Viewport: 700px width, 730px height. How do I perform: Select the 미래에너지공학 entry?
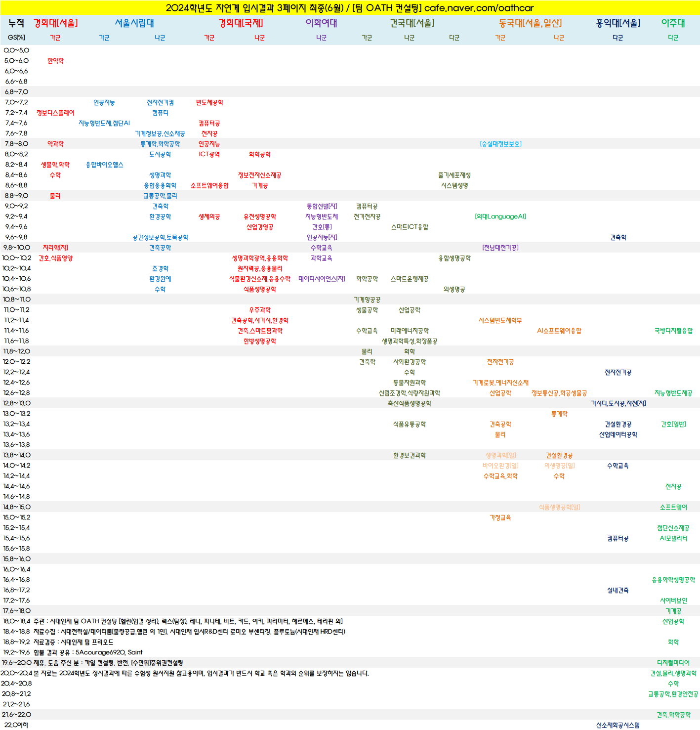(410, 331)
